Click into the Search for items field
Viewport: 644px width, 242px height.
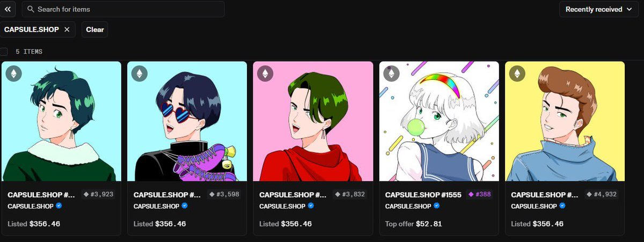coord(123,9)
